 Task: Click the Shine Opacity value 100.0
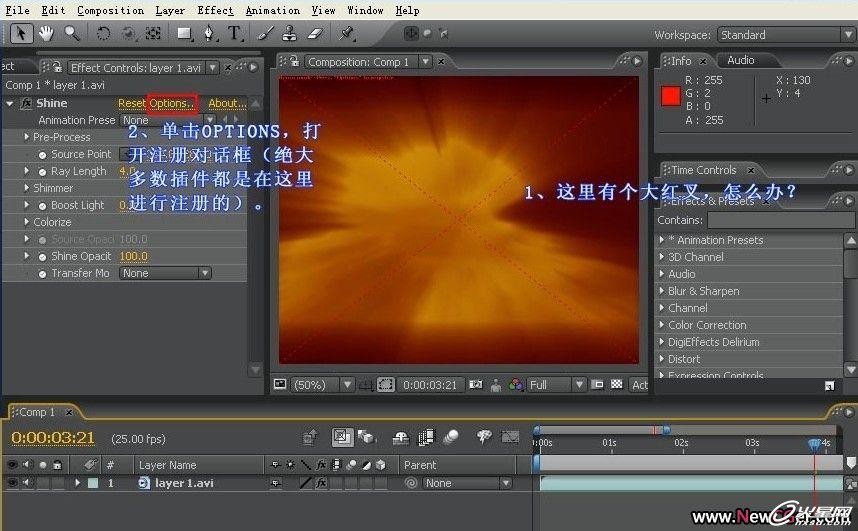(x=134, y=256)
